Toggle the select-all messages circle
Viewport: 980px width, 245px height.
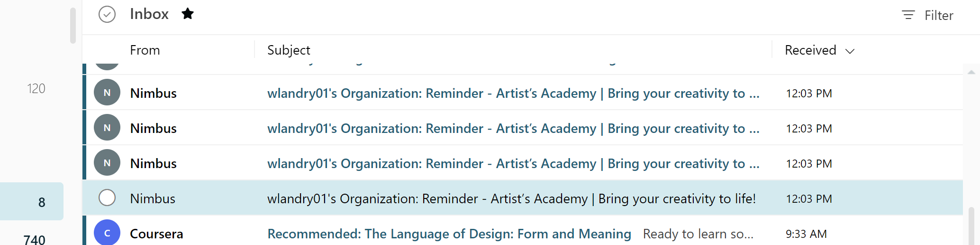click(x=107, y=14)
